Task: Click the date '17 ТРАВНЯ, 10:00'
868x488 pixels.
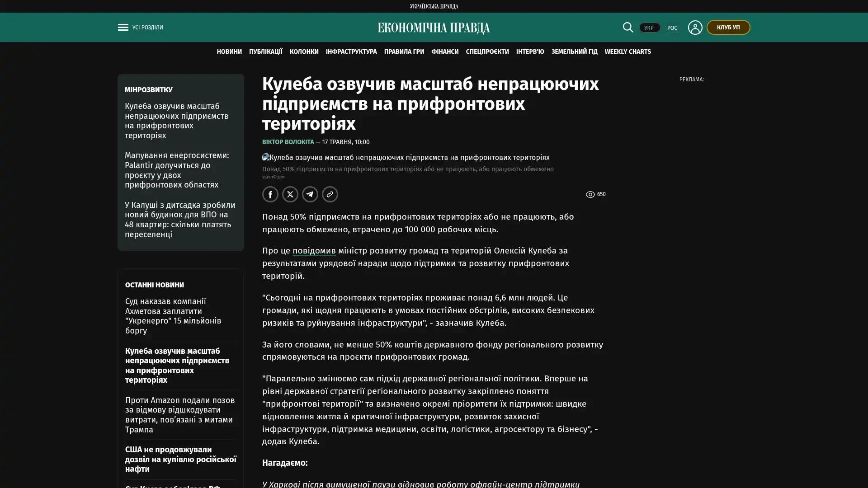Action: click(346, 142)
